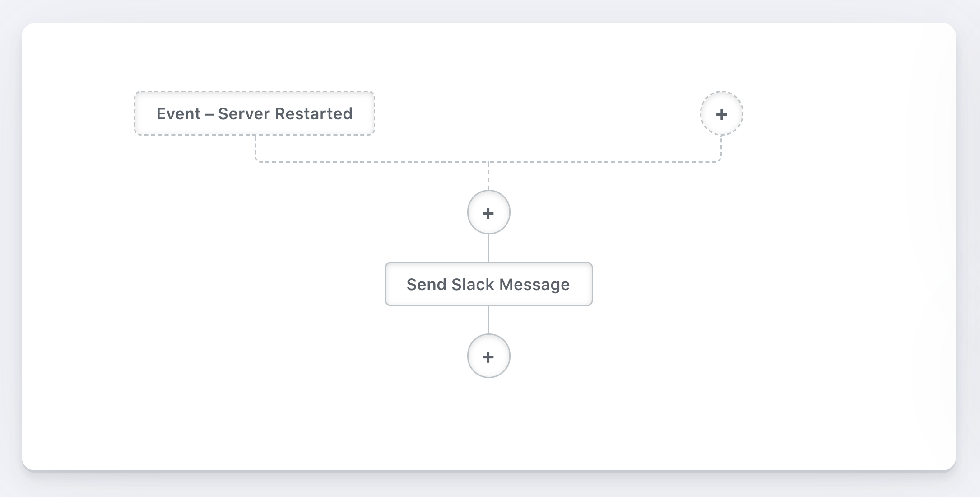Choose the plus circle under the dashed connector
Image resolution: width=980 pixels, height=497 pixels.
pos(488,212)
